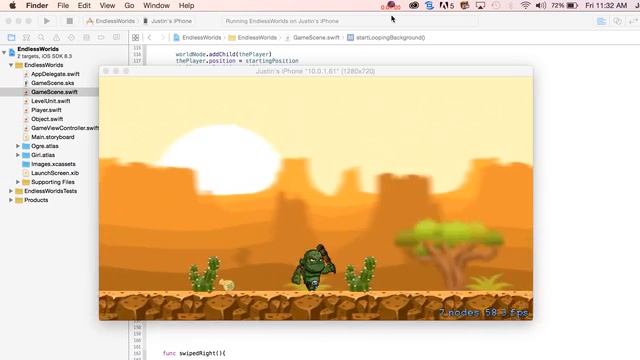Open the Find navigator magnifier icon
640x360 pixels.
41,38
